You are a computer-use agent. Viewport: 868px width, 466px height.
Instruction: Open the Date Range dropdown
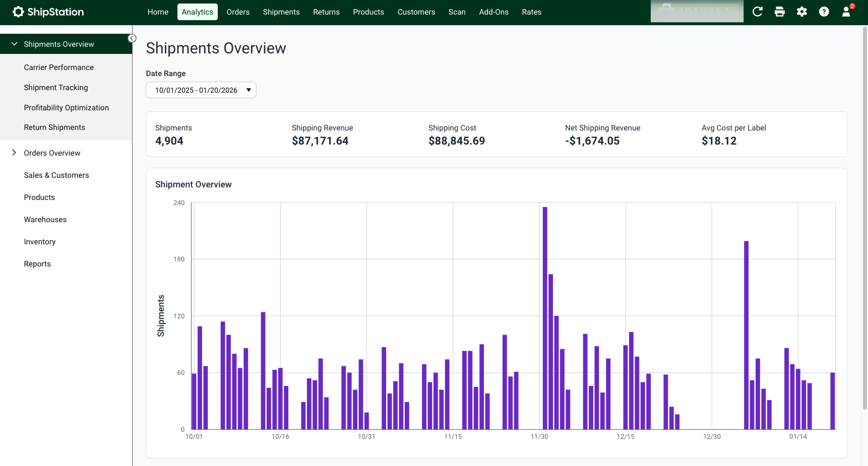[201, 90]
